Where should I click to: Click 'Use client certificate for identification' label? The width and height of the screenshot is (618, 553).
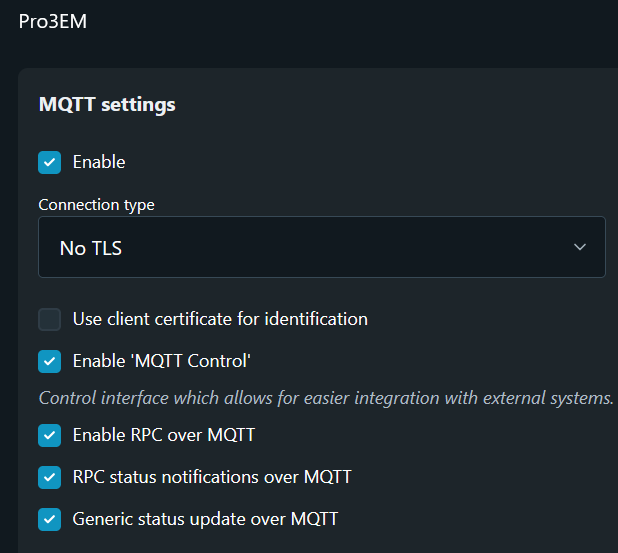pos(220,320)
